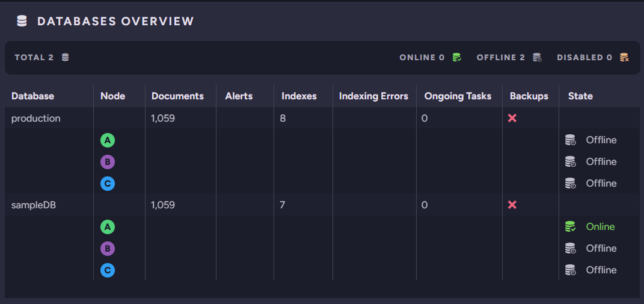Screen dimensions: 644x304
Task: Click the offline database icon in summary bar
Action: pos(537,58)
